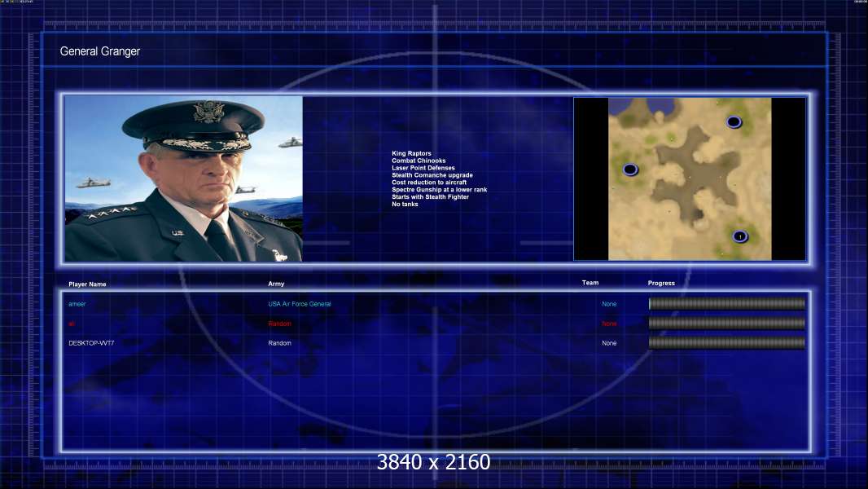Click the desert map preview thumbnail

pyautogui.click(x=690, y=178)
